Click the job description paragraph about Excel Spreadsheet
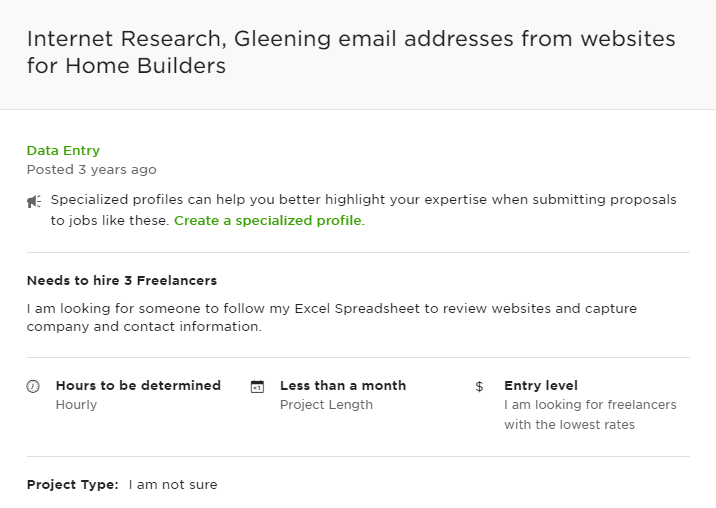The height and width of the screenshot is (508, 716). click(332, 318)
